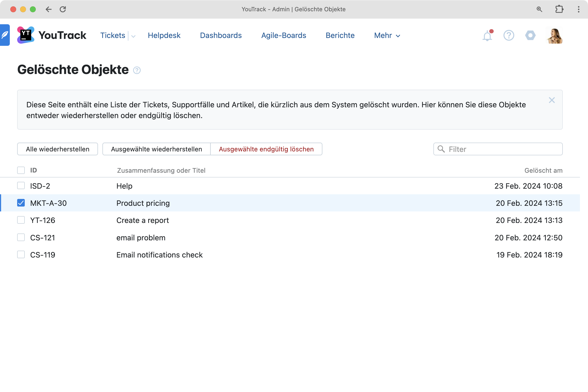This screenshot has height=392, width=588.
Task: Expand the Tickets dropdown chevron
Action: [133, 36]
